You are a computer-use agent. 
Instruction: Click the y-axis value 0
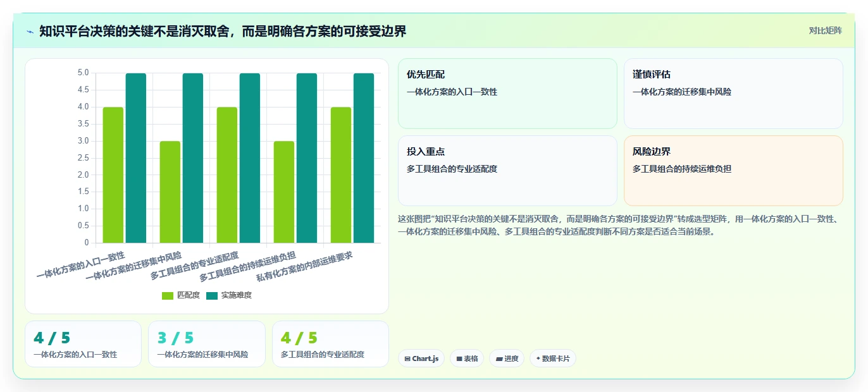tap(87, 243)
